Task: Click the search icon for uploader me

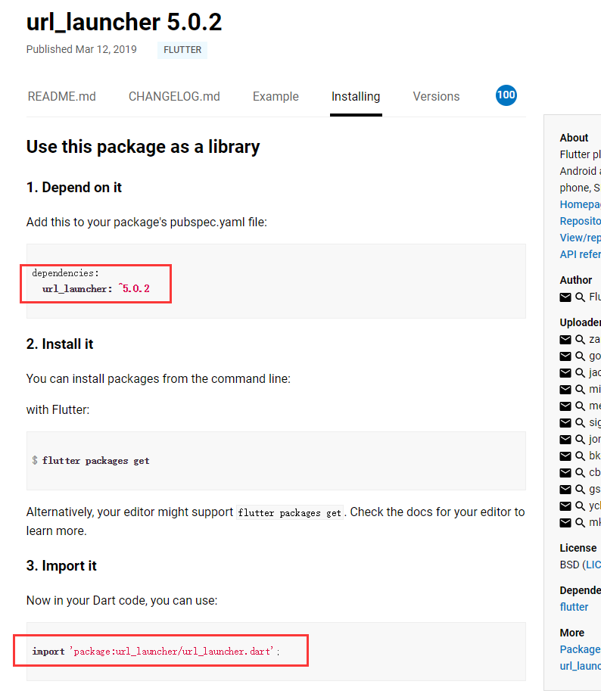Action: [x=580, y=406]
